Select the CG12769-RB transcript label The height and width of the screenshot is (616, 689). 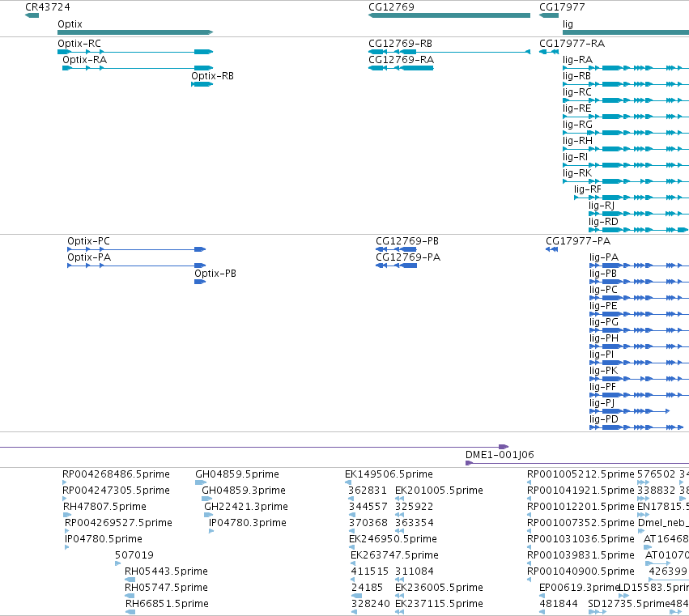400,44
